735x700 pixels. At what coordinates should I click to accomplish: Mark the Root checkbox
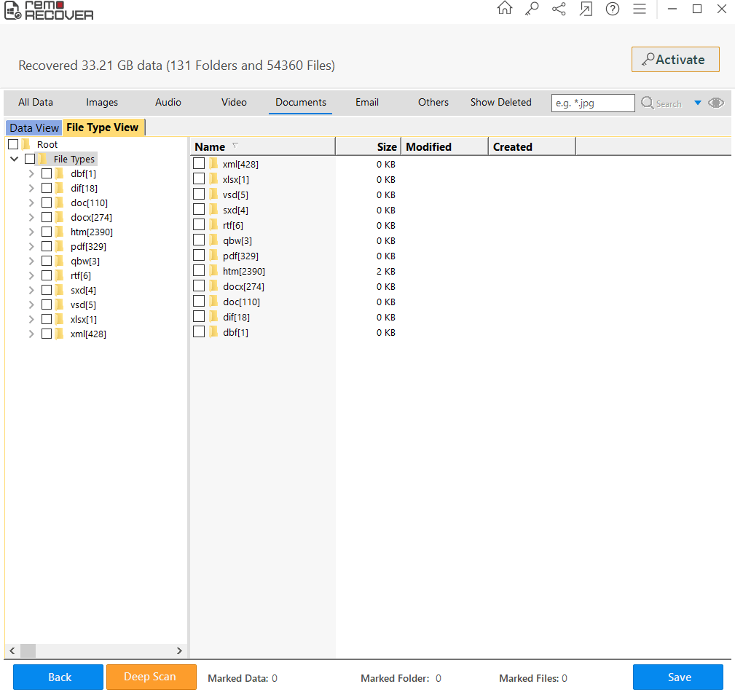(x=13, y=144)
